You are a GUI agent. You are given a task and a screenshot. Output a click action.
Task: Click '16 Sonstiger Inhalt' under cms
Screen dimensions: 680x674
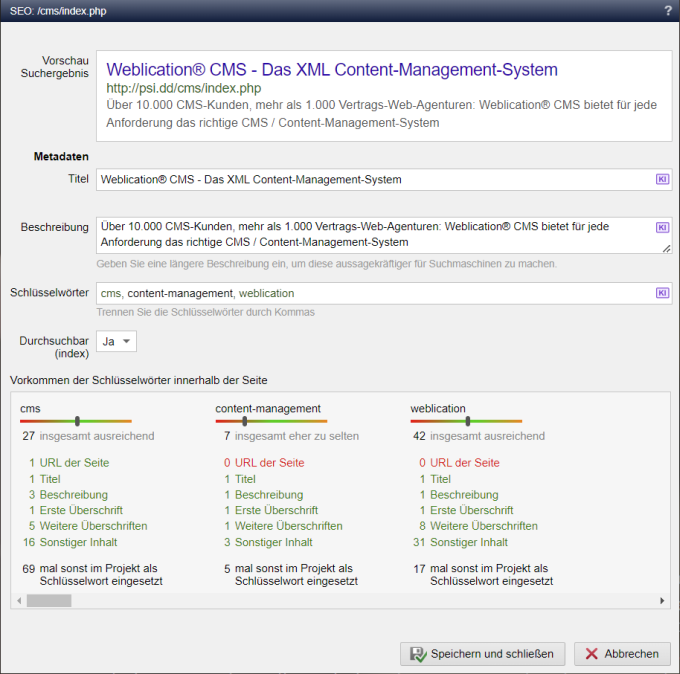70,542
